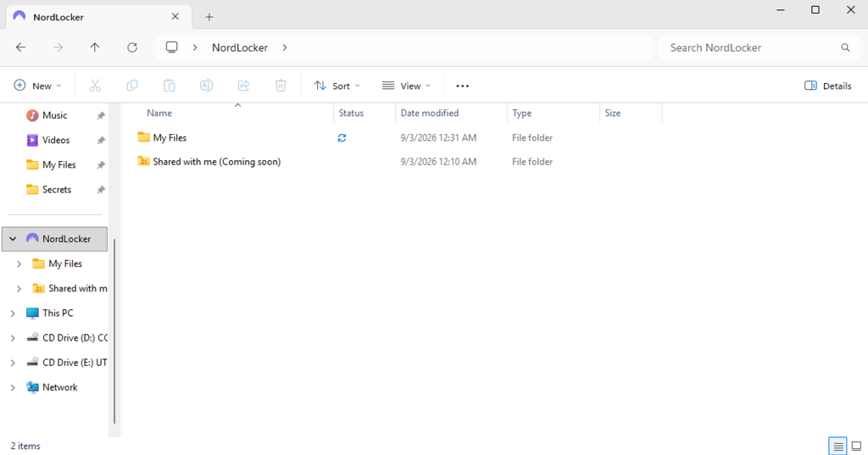Sort by the Type column header
This screenshot has height=455, width=868.
[x=521, y=113]
